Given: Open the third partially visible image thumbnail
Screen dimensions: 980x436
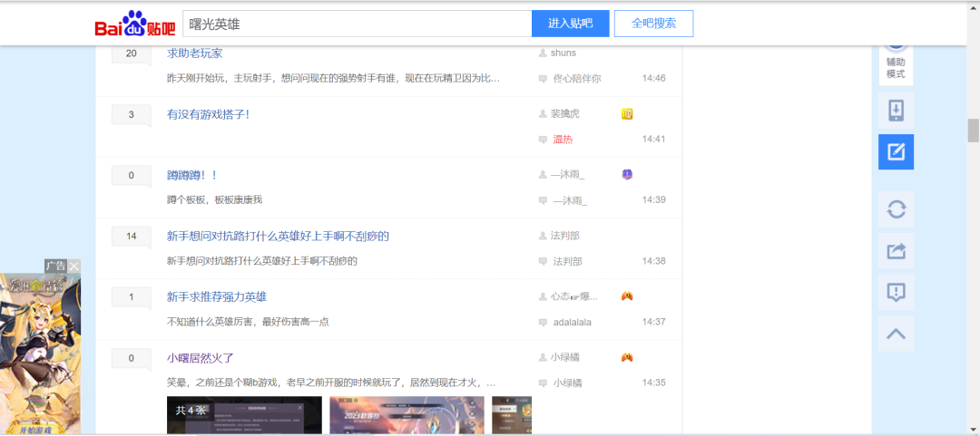Looking at the screenshot, I should point(512,415).
